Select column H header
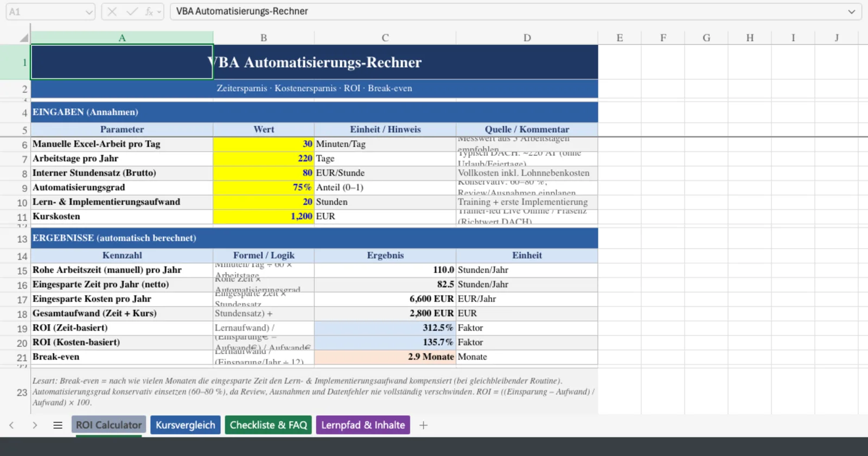 [750, 37]
